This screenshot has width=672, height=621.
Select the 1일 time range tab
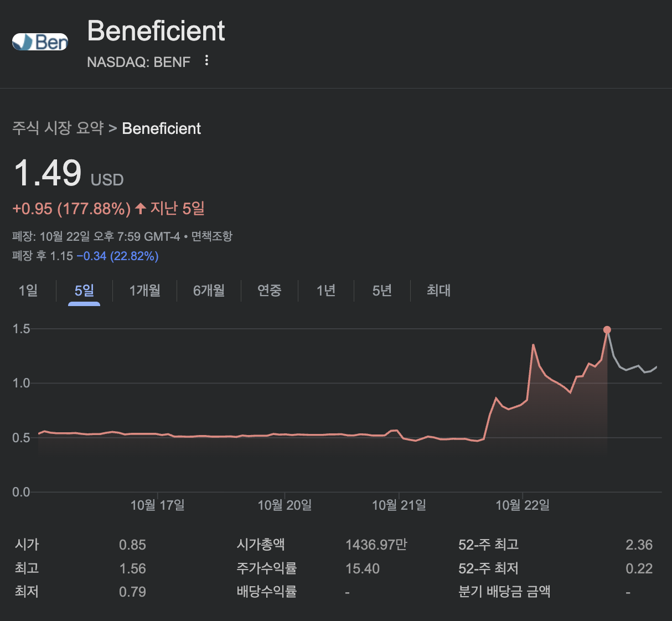click(x=28, y=290)
